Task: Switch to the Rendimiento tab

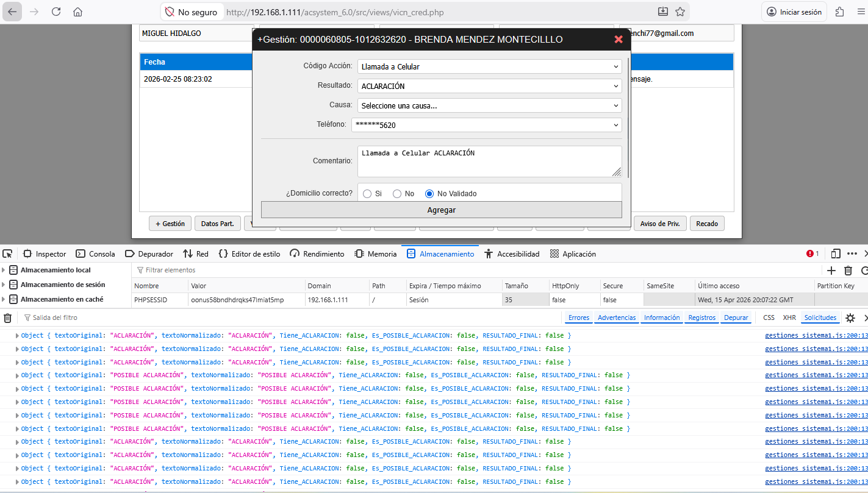Action: 317,254
